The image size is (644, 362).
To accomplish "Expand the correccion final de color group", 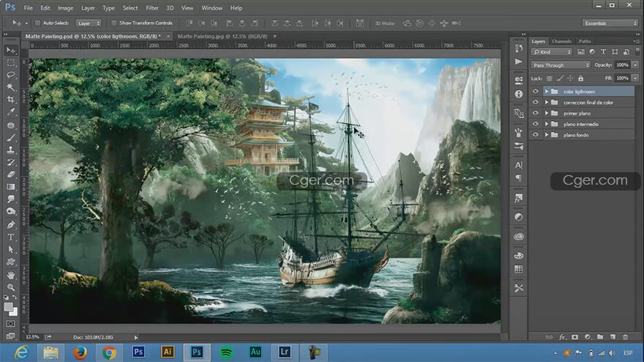I will pos(547,102).
